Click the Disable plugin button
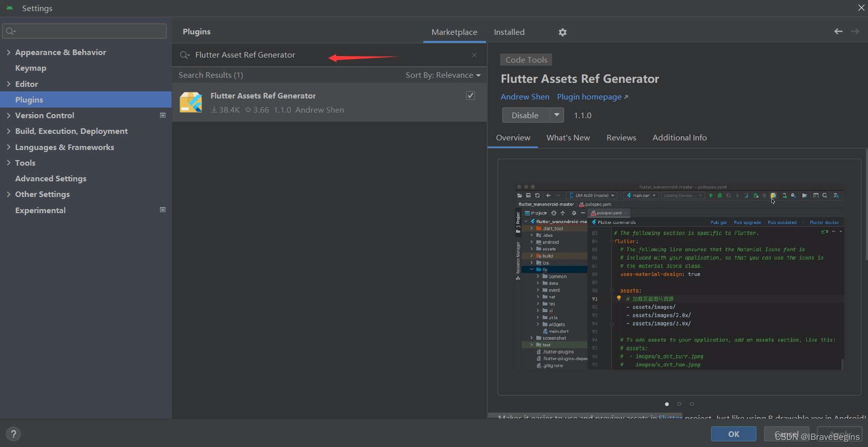The image size is (868, 447). pos(525,115)
